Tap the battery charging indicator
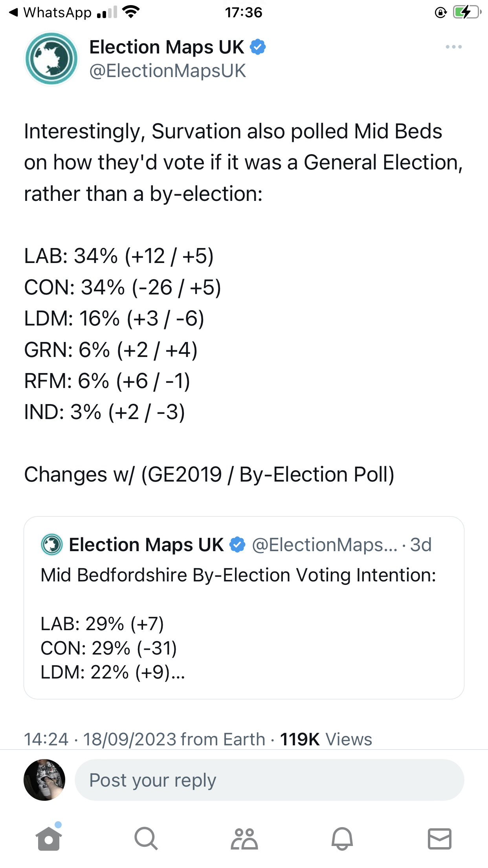Image resolution: width=488 pixels, height=868 pixels. (x=466, y=13)
